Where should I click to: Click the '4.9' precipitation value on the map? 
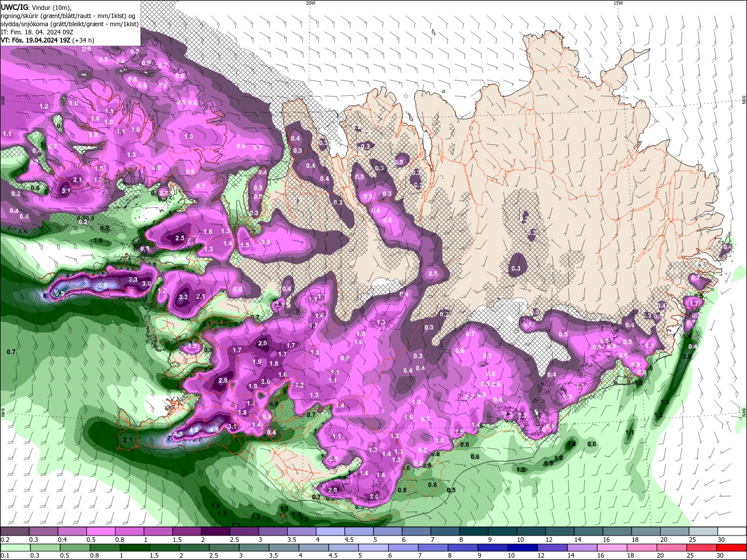(x=214, y=430)
